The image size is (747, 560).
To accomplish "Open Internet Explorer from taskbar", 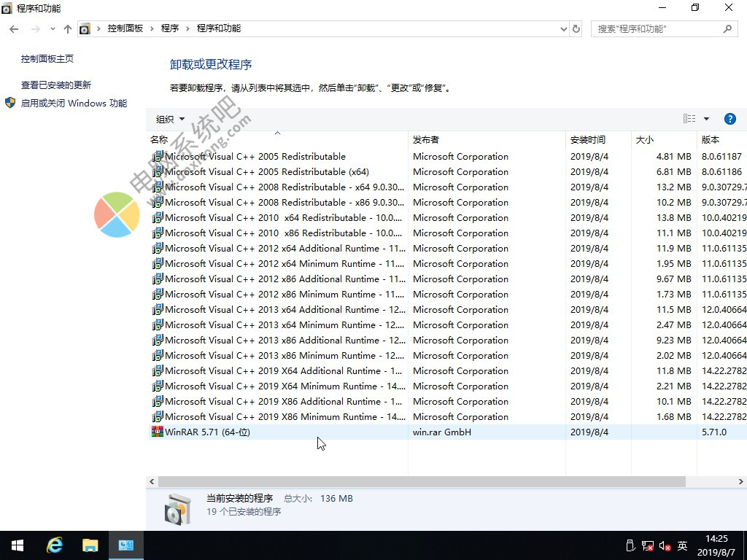I will (x=55, y=545).
